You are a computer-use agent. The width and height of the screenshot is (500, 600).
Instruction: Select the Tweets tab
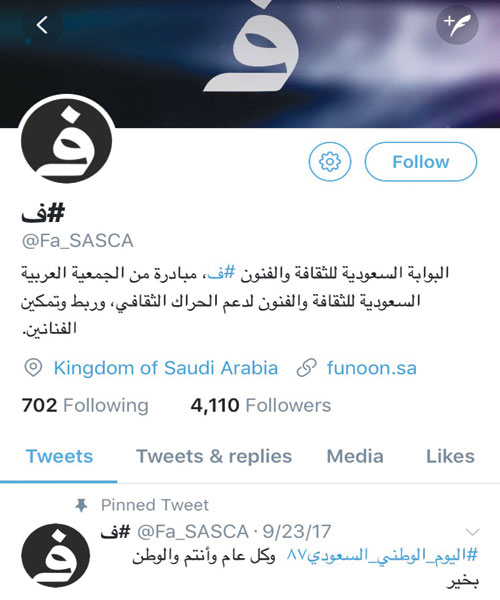pyautogui.click(x=59, y=457)
